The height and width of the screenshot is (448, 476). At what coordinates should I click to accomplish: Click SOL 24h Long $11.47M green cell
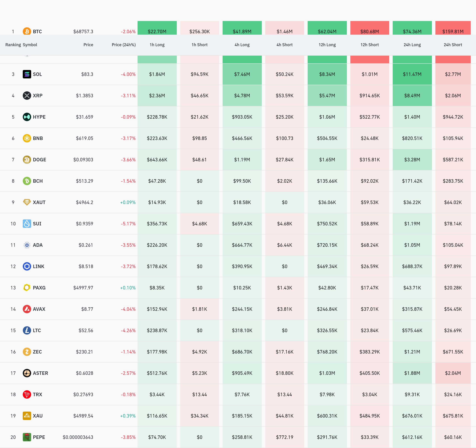coord(412,74)
